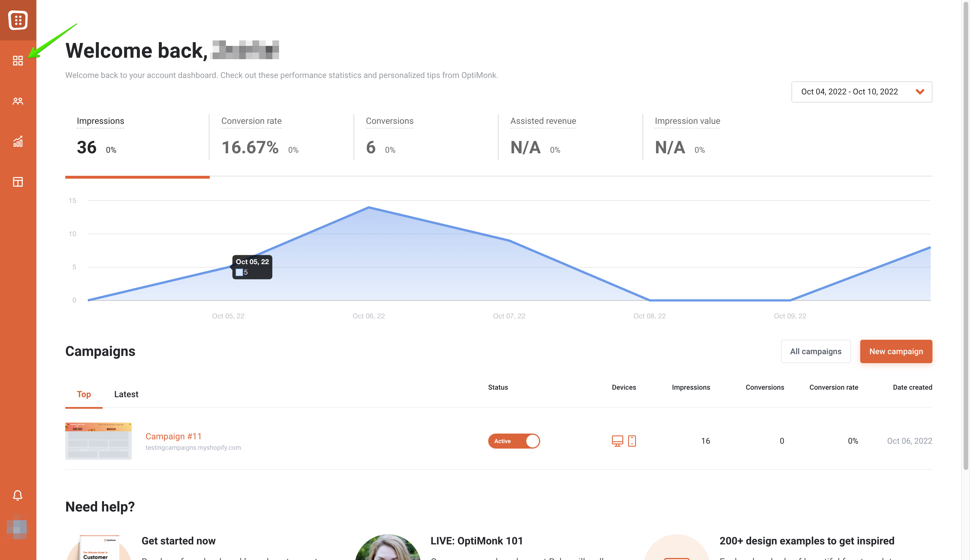
Task: Click the New campaign button
Action: pyautogui.click(x=896, y=351)
